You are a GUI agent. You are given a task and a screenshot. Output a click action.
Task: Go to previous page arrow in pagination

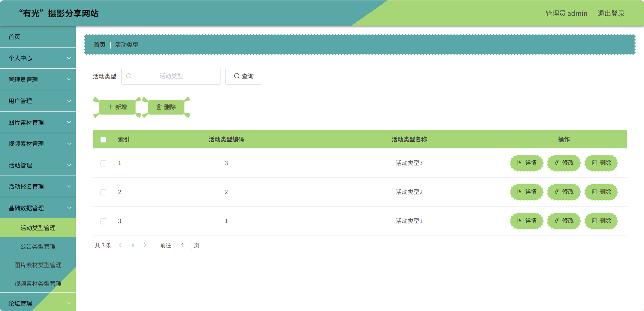(120, 245)
